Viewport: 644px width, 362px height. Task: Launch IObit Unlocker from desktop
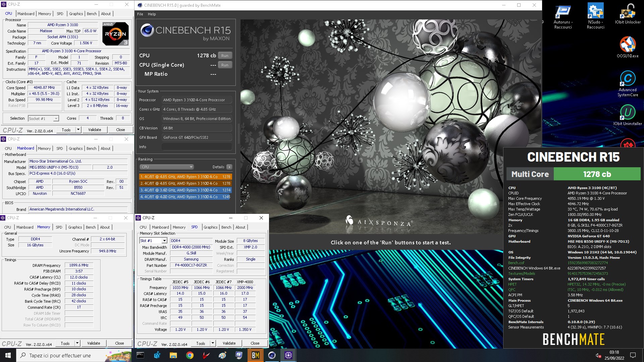(x=628, y=14)
